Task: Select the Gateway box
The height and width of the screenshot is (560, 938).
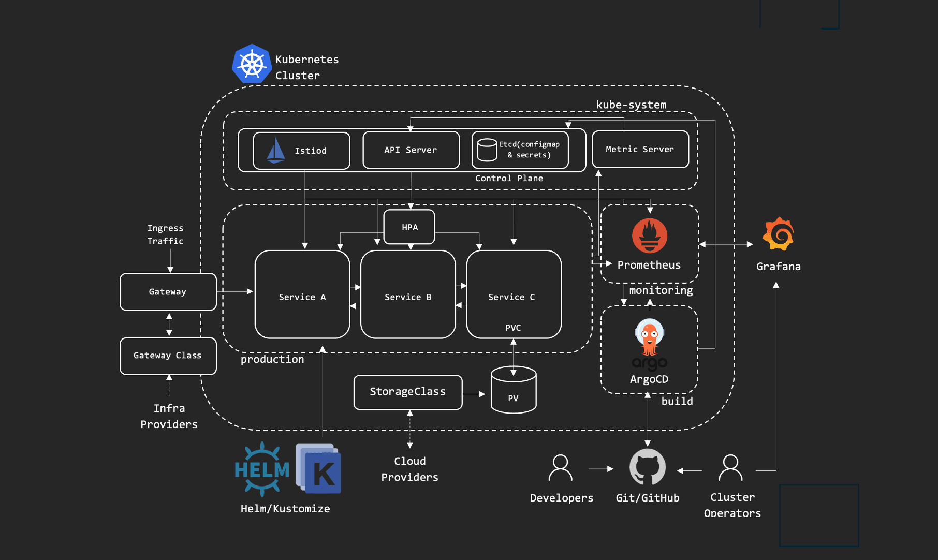Action: pyautogui.click(x=168, y=292)
